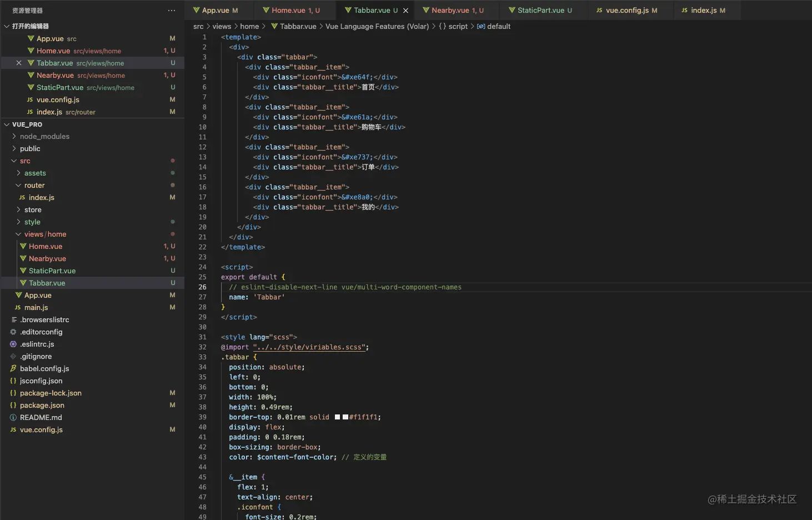Click the default breadcrumb symbol
Screen dimensions: 812x520
[x=494, y=26]
